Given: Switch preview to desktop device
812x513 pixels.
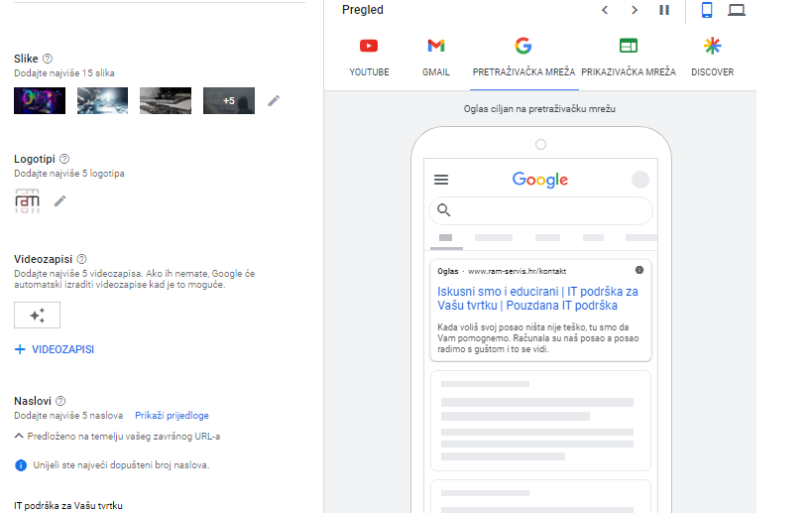Looking at the screenshot, I should [x=737, y=10].
